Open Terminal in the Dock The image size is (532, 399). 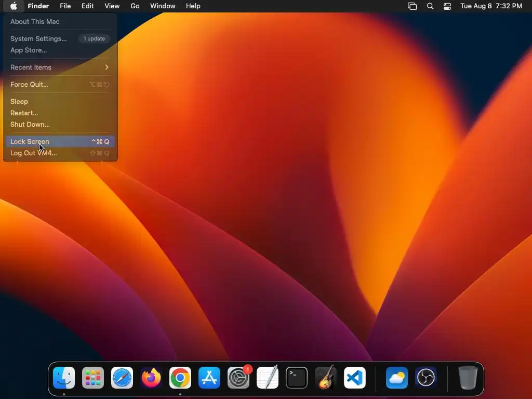(297, 378)
